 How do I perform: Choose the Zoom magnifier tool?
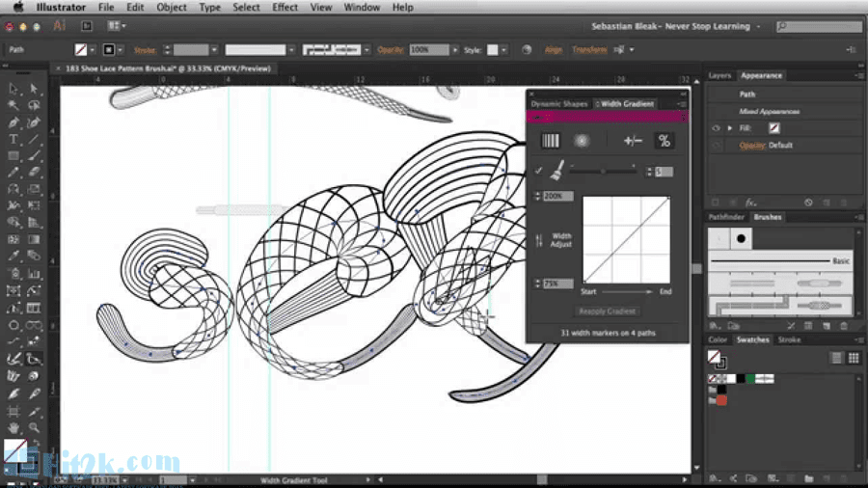pyautogui.click(x=34, y=426)
